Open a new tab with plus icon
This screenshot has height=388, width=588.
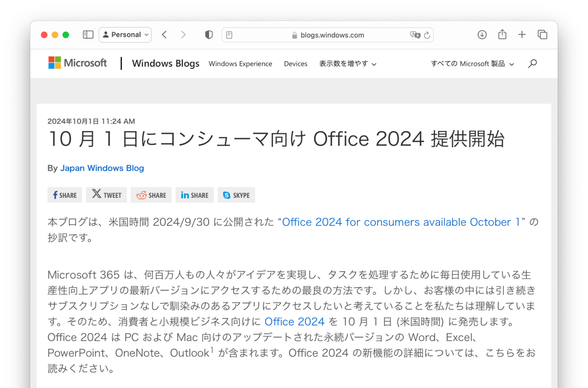(x=522, y=35)
